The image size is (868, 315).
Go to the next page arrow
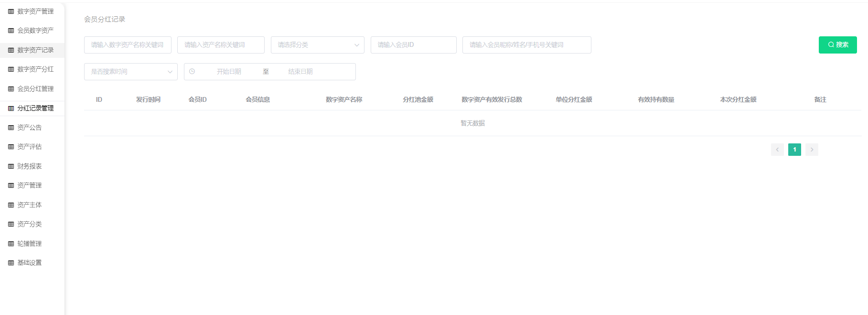point(812,150)
